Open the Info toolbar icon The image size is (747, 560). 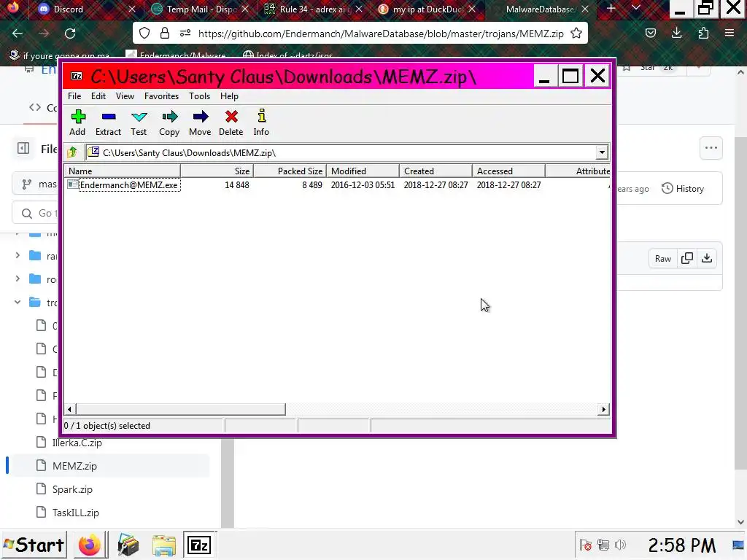click(261, 122)
